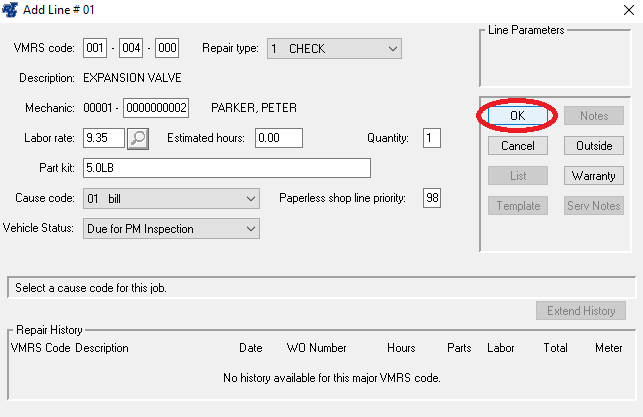Open the Repair type dropdown

[333, 48]
